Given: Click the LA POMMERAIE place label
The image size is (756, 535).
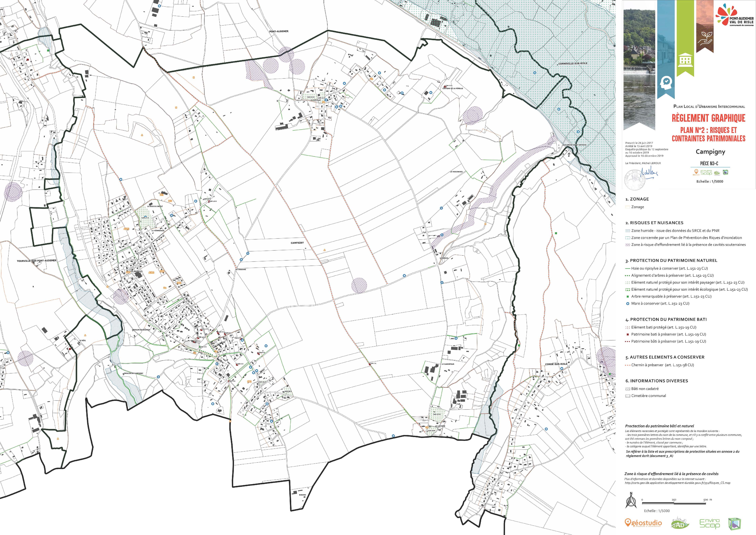Looking at the screenshot, I should pos(158,231).
